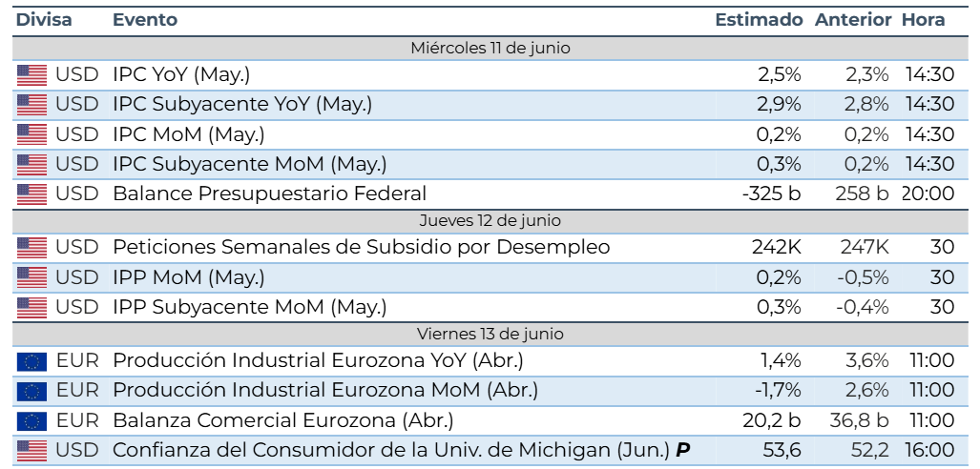980x469 pixels.
Task: Click the EU flag beside Producción Industrial MoM
Action: coord(31,391)
